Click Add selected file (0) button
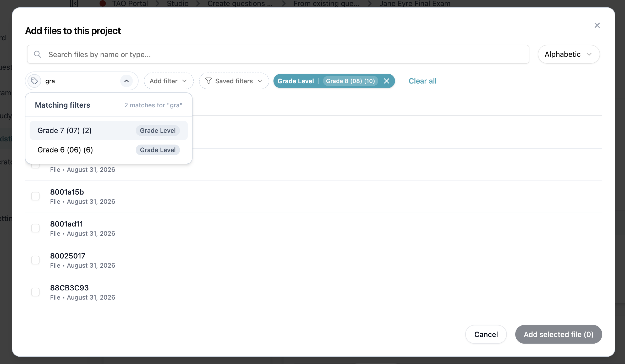625x364 pixels. [x=558, y=334]
